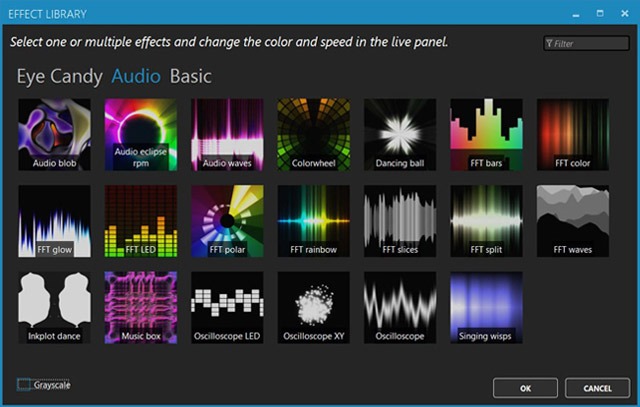Choose the FFT waves effect
This screenshot has height=407, width=640.
[x=573, y=221]
